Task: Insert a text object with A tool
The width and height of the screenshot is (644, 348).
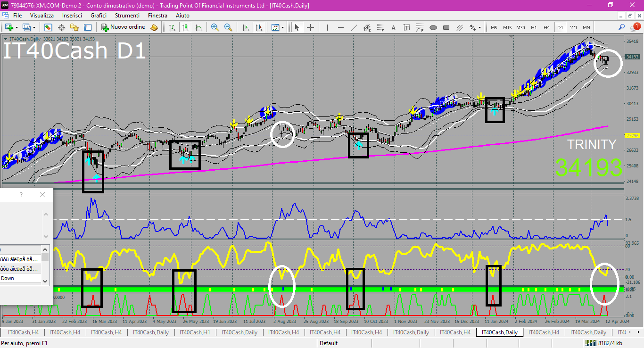Action: click(x=394, y=27)
